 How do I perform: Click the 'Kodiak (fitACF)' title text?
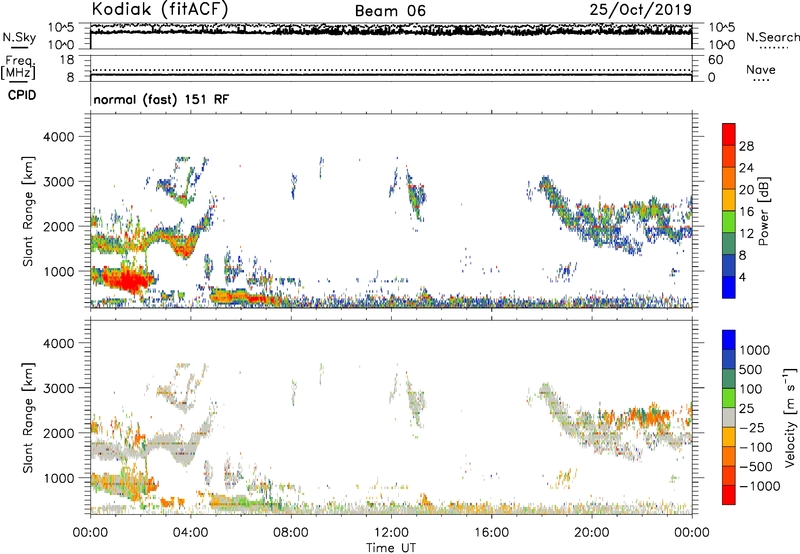160,9
